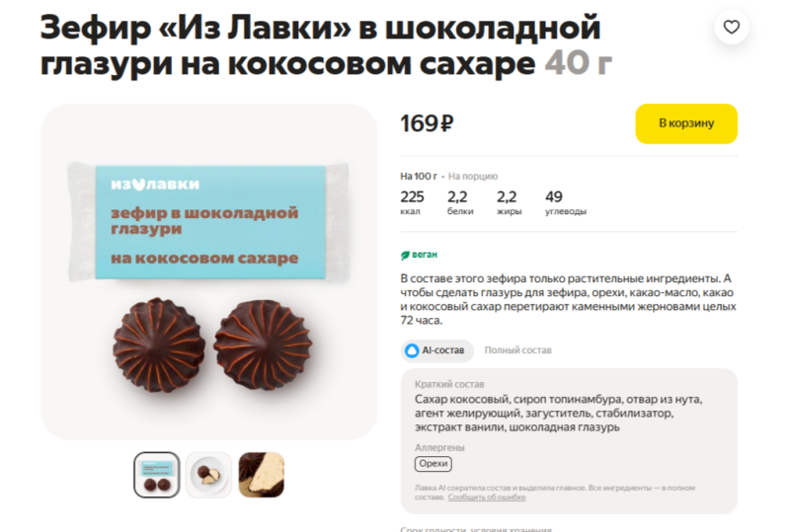Open the main product image
Viewport: 790px width, 532px height.
coord(208,272)
